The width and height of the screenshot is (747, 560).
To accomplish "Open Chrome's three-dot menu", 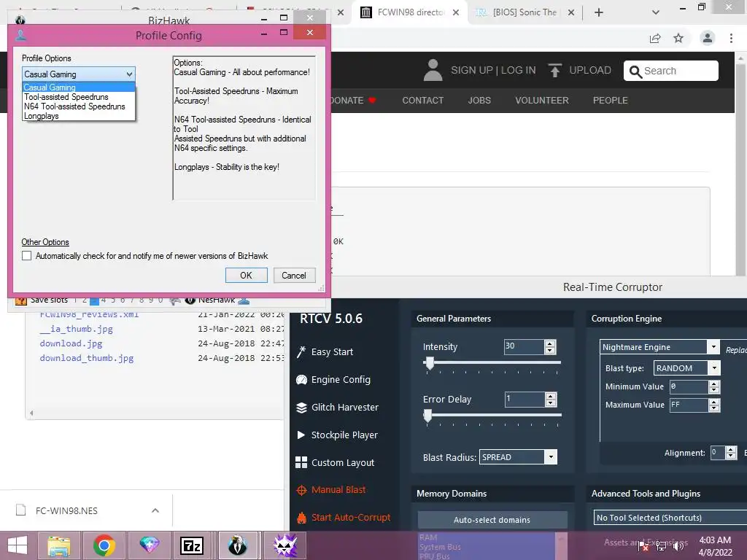I will 731,38.
